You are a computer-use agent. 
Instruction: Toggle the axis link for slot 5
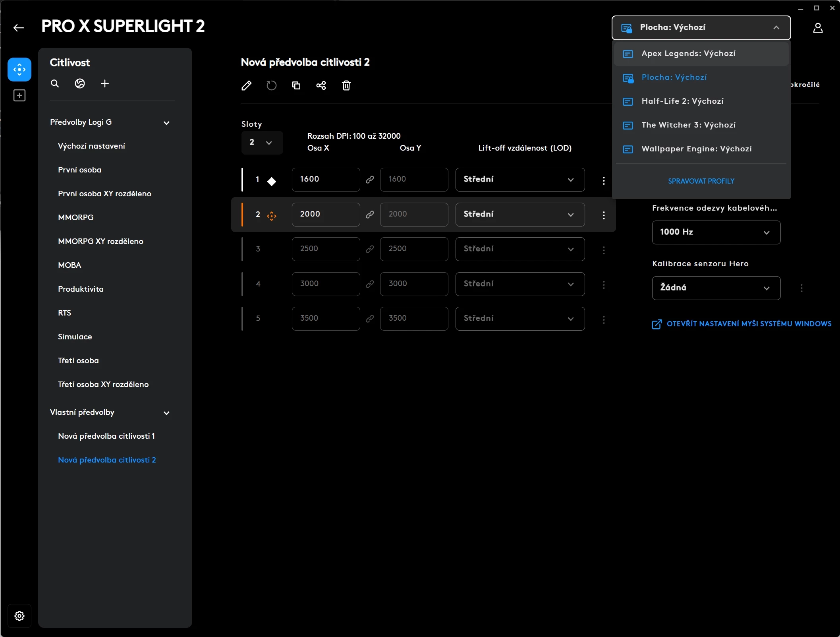point(370,319)
